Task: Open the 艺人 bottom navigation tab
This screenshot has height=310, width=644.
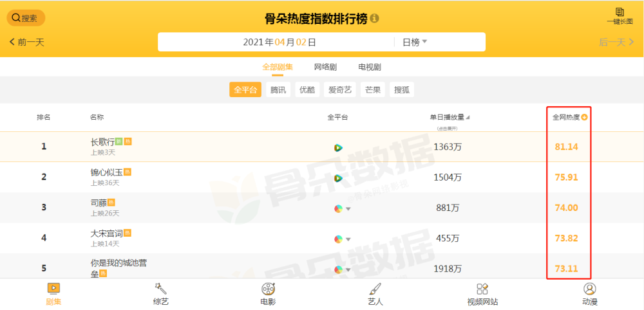Action: pos(375,295)
